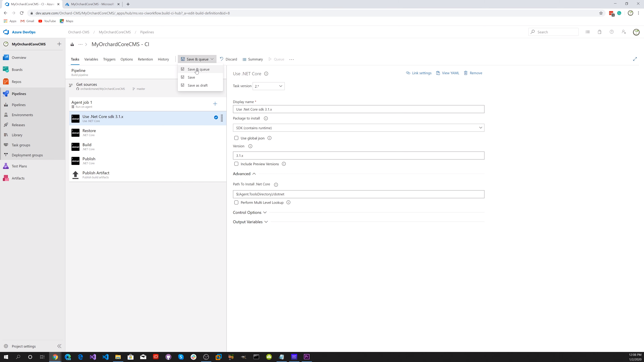Switch to the Triggers tab

[x=109, y=59]
